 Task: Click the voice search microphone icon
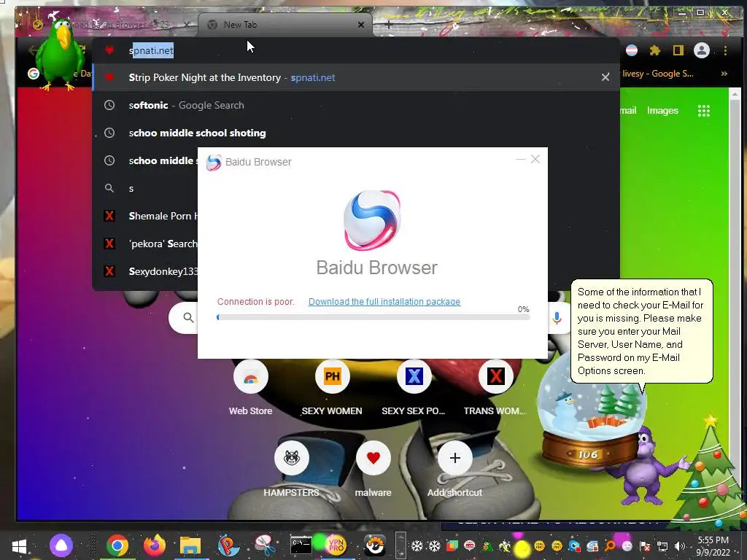557,318
